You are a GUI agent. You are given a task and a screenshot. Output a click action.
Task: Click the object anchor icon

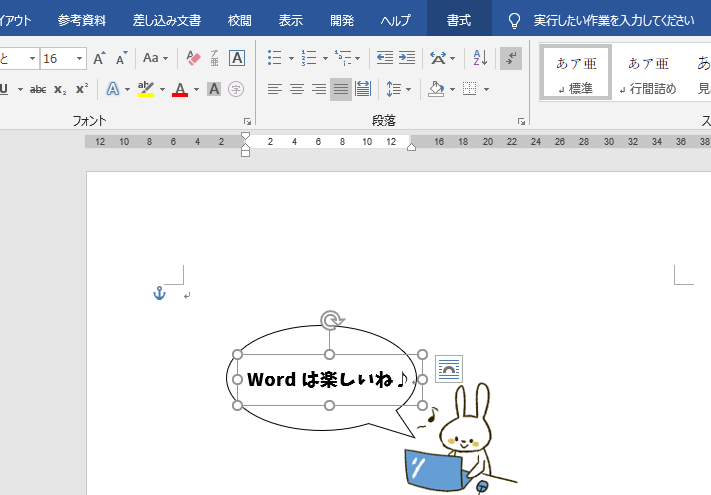coord(160,293)
